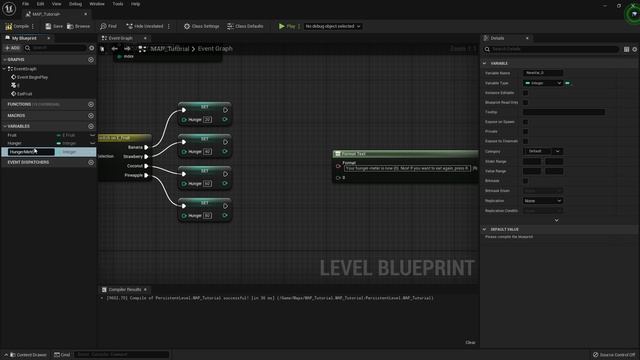Toggle Blueprint Read Only checkbox
This screenshot has width=640, height=360.
pyautogui.click(x=526, y=102)
